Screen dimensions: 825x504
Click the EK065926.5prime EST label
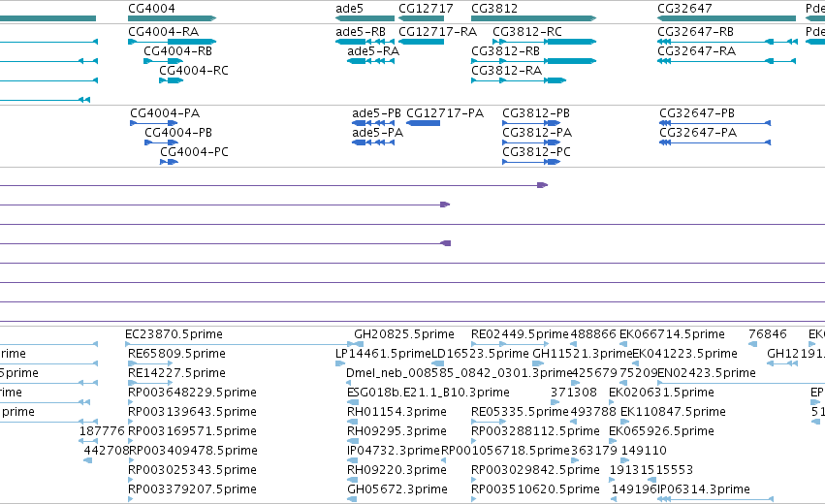pos(661,431)
